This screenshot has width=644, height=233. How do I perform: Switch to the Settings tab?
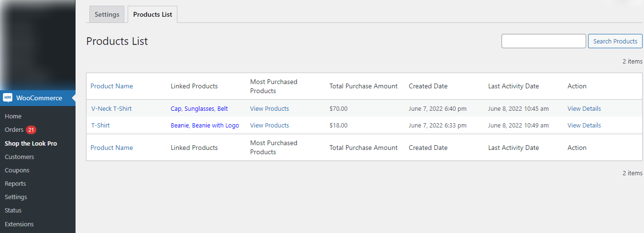click(107, 14)
